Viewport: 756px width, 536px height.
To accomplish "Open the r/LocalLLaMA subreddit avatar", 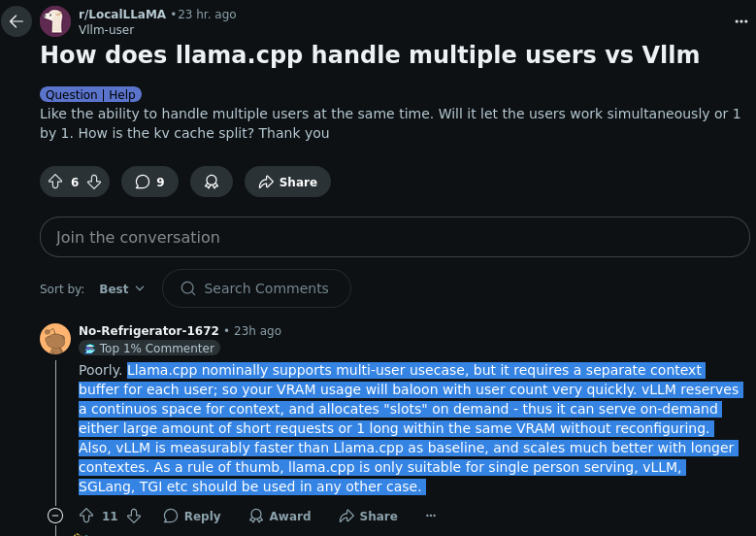I will (x=55, y=21).
